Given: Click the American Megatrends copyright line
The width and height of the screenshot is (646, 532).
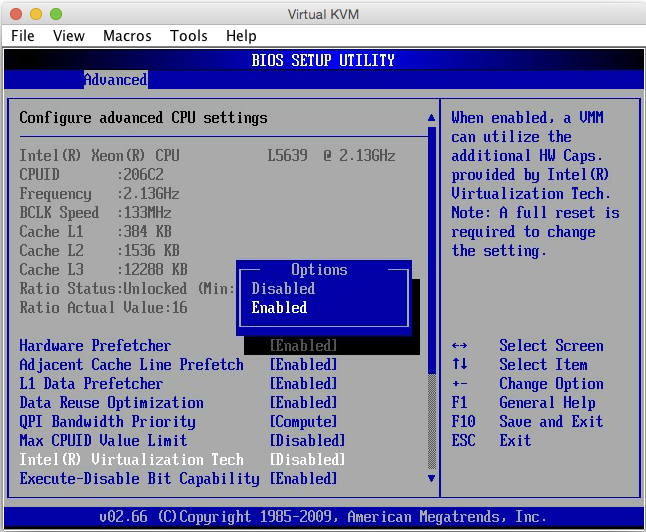Looking at the screenshot, I should pos(323,516).
